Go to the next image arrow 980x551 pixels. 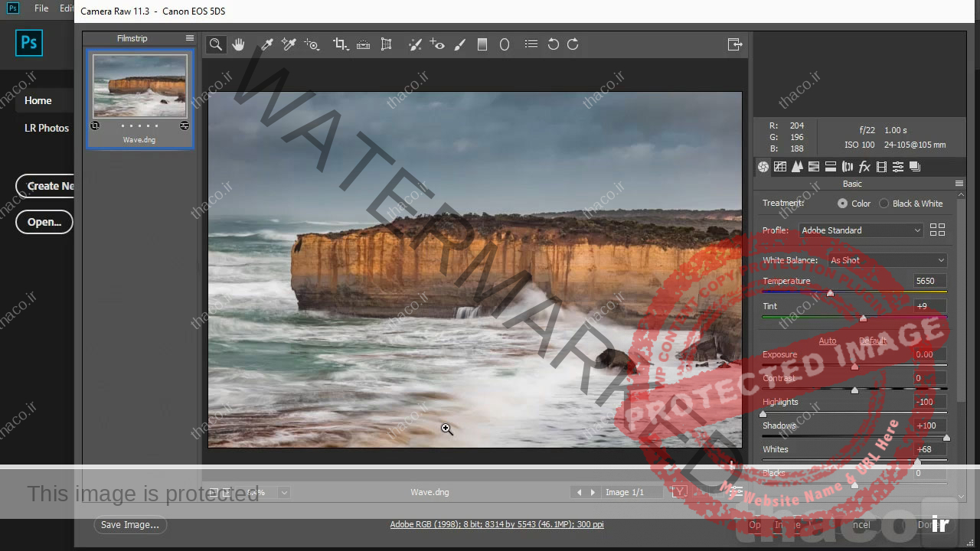pyautogui.click(x=593, y=492)
